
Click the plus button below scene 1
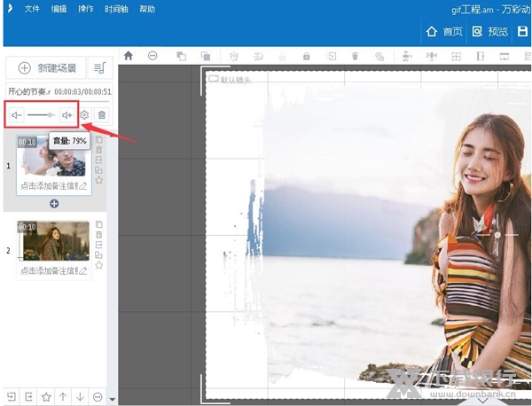pyautogui.click(x=54, y=204)
